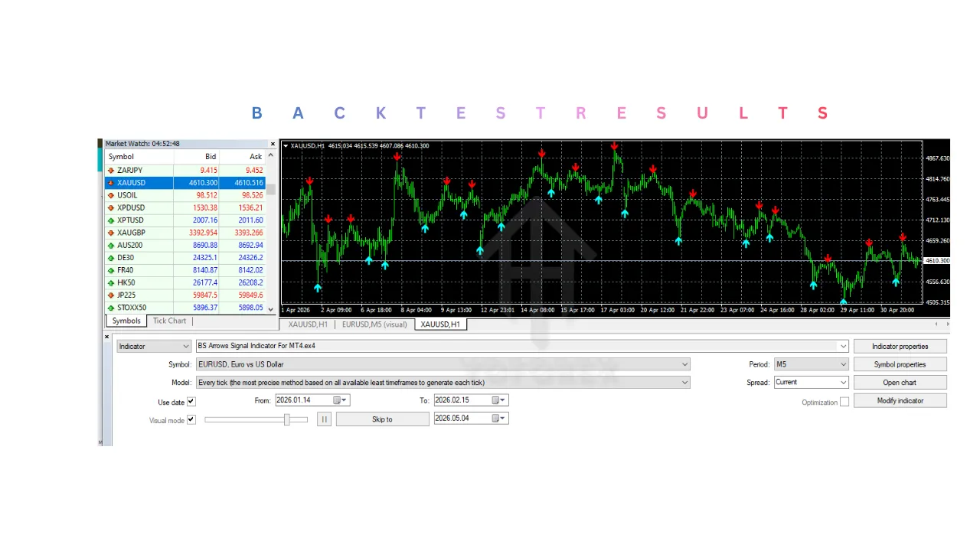Screen dimensions: 980x551
Task: Close the Market Watch panel
Action: click(x=273, y=144)
